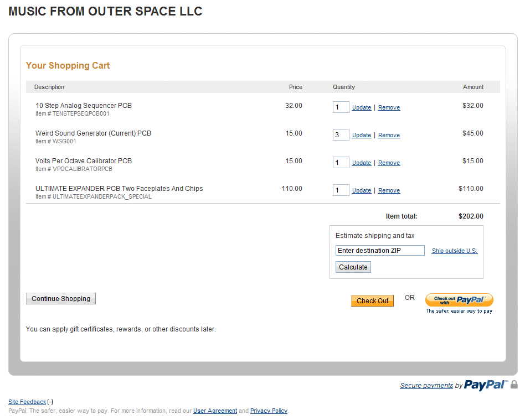Open the Ship outside U.S. link
Image resolution: width=525 pixels, height=420 pixels.
point(454,251)
